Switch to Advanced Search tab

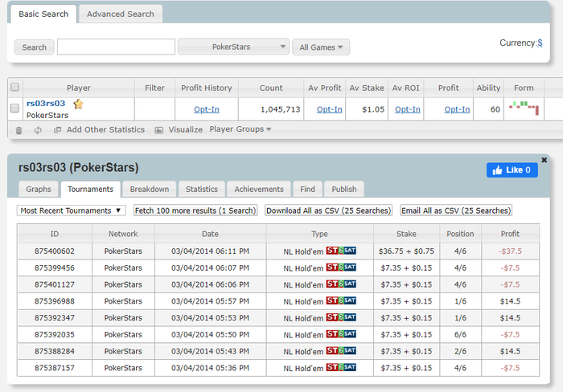[121, 14]
